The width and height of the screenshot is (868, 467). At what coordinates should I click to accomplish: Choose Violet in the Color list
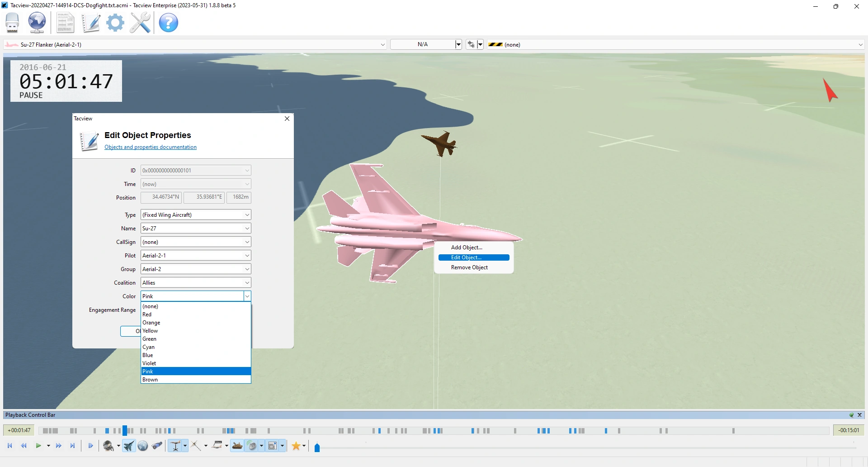(196, 363)
